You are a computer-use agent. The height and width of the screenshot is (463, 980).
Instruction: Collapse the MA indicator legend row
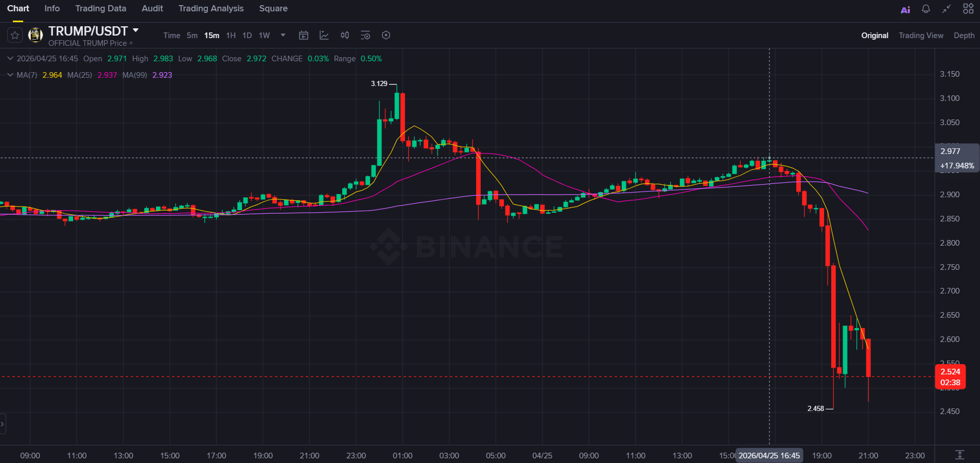coord(10,75)
